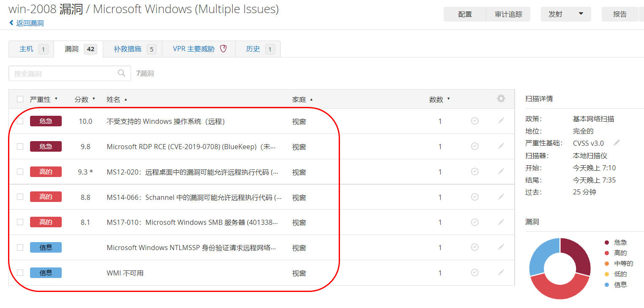Click the pencil icon in MS12-020 row

coord(501,171)
